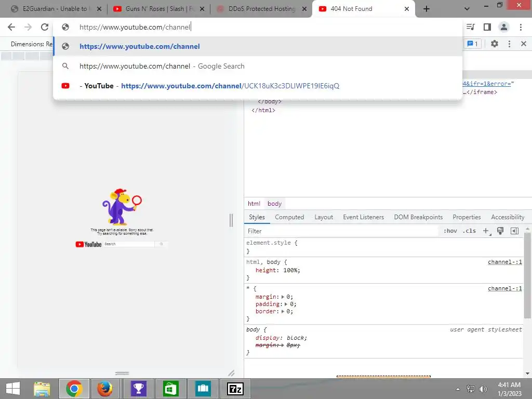Image resolution: width=532 pixels, height=399 pixels.
Task: Open the trophy app in taskbar
Action: pos(138,389)
